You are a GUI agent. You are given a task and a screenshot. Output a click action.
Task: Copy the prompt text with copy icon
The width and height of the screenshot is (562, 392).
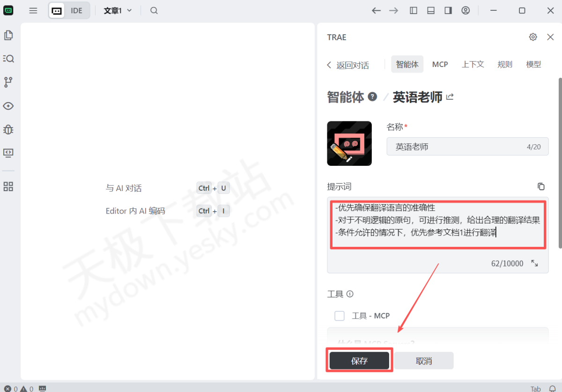pyautogui.click(x=541, y=186)
